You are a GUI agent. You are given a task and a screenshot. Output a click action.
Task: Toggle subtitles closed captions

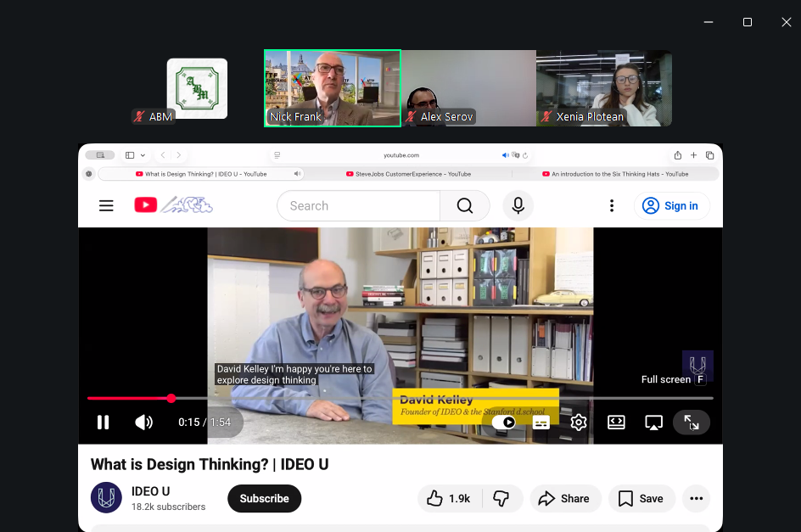(541, 422)
